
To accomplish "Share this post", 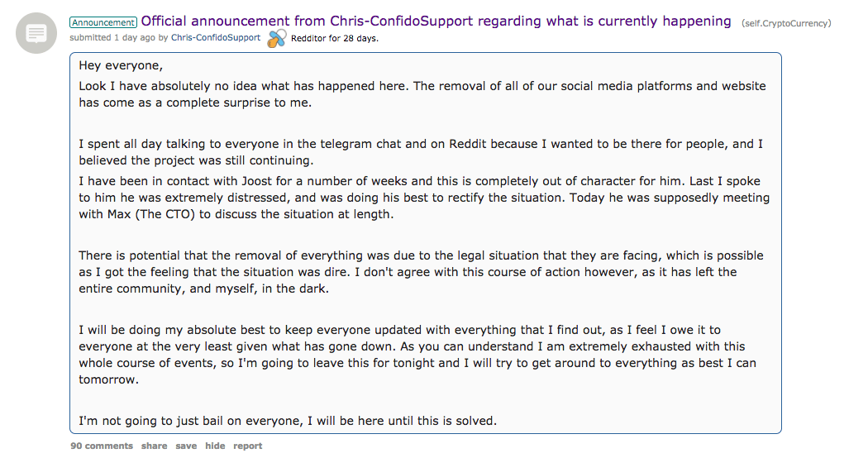I will pos(154,446).
